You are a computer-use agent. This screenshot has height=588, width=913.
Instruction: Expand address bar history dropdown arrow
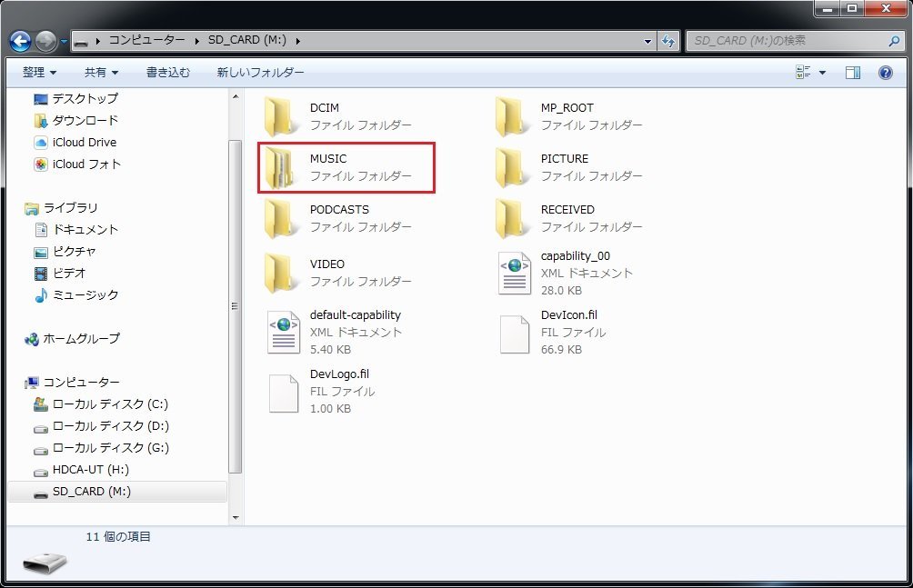click(x=647, y=41)
